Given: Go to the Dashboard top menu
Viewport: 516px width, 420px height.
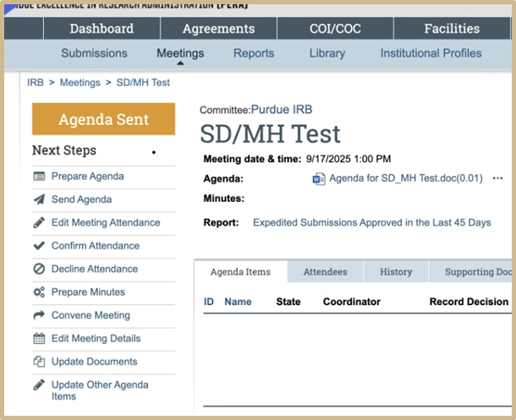Looking at the screenshot, I should [102, 29].
